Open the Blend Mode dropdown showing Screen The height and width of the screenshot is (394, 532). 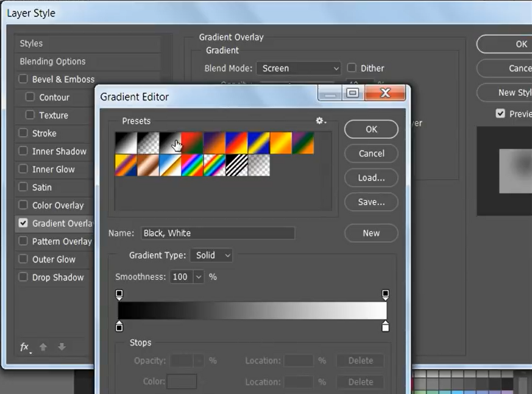coord(299,68)
